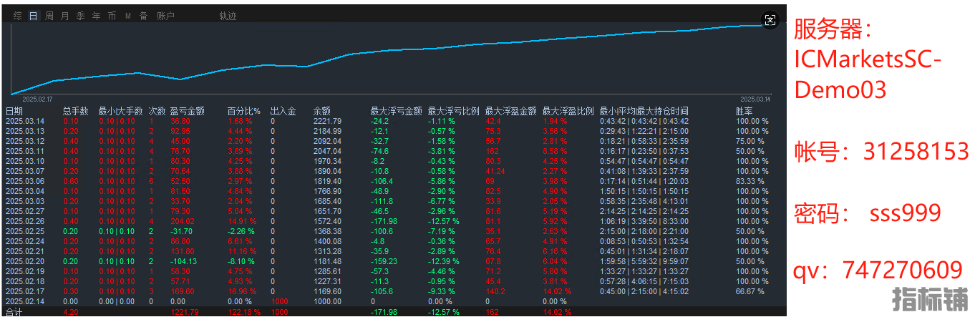Click the profit value 204.02
Viewport: 980px width, 317px height.
[x=183, y=221]
